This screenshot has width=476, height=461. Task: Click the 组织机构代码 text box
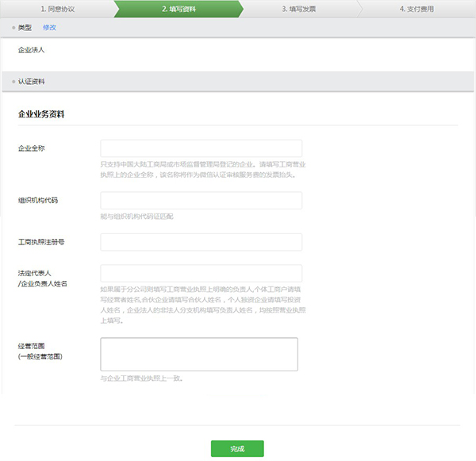[x=201, y=200]
